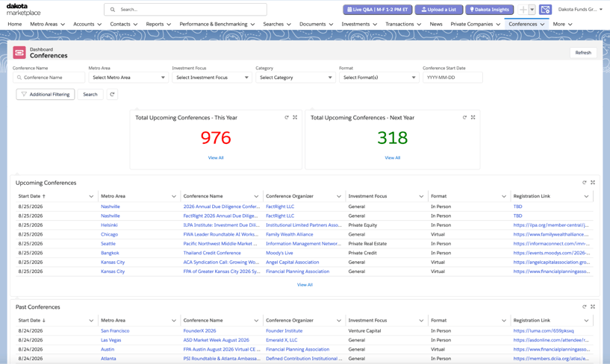
Task: Refresh the Past Conferences table
Action: point(585,307)
